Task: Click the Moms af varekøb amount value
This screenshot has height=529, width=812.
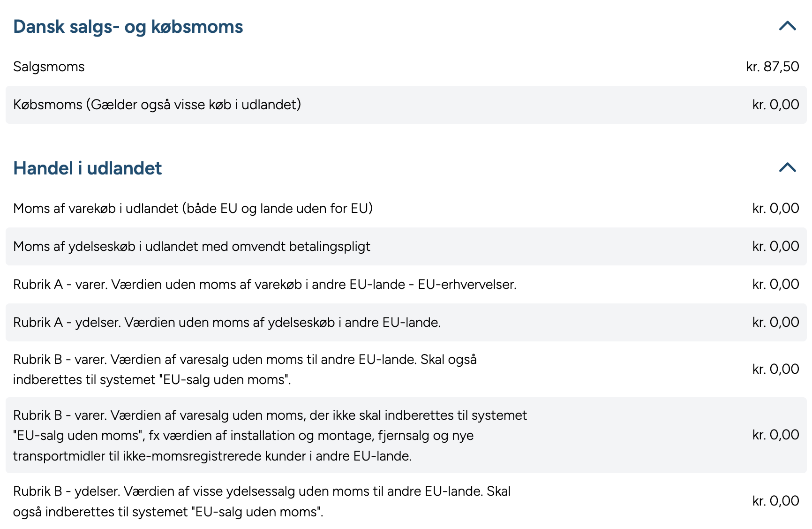Action: 775,208
